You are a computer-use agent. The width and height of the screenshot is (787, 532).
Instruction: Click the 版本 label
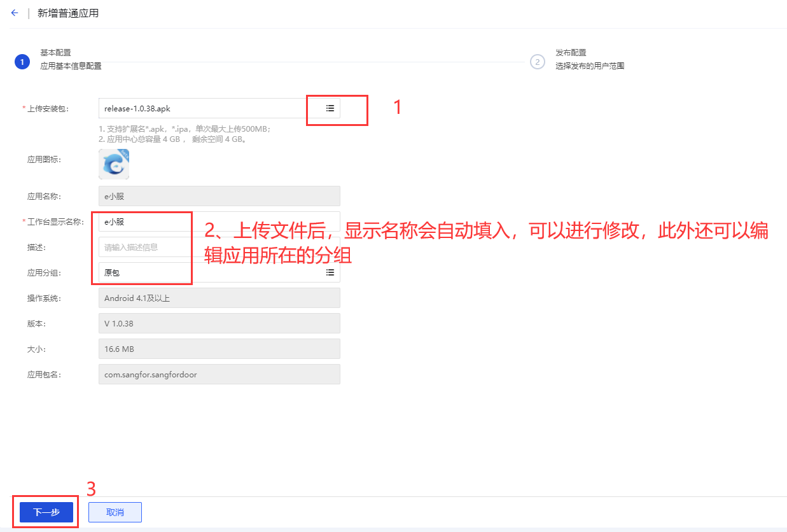tap(36, 324)
